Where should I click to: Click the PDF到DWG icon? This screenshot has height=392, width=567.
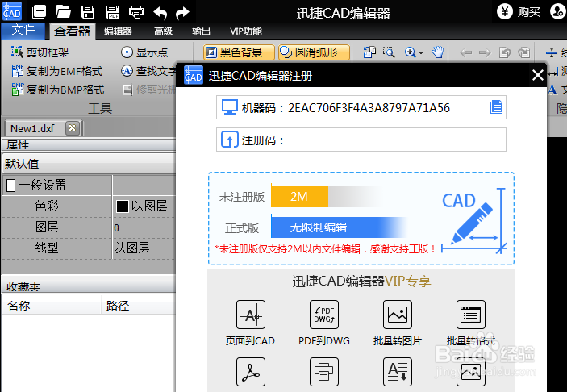(x=324, y=315)
